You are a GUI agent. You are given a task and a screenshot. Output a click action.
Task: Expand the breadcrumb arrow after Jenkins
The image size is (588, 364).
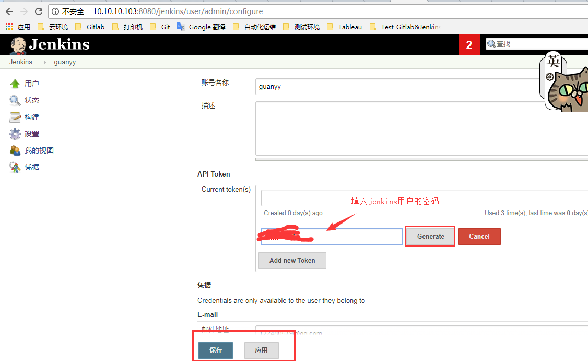44,62
